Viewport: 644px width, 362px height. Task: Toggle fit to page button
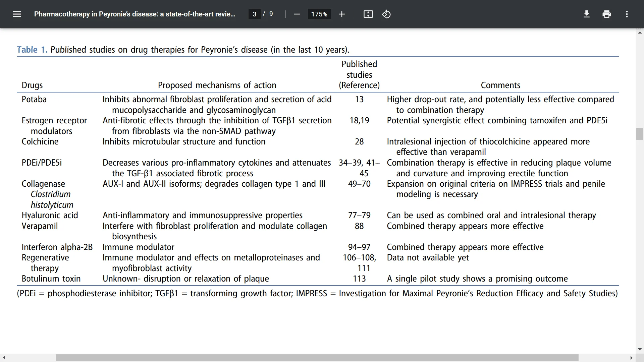(x=368, y=14)
